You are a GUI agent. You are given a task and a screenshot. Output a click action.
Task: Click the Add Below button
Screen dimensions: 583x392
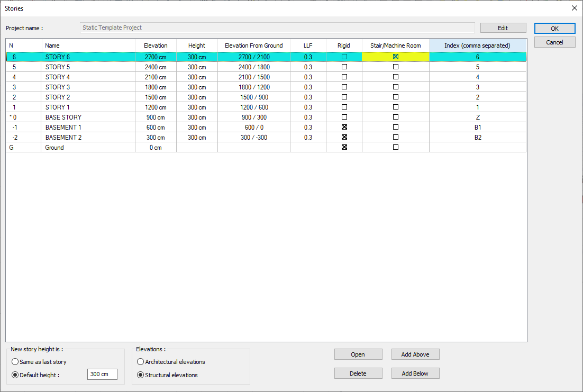tap(415, 373)
